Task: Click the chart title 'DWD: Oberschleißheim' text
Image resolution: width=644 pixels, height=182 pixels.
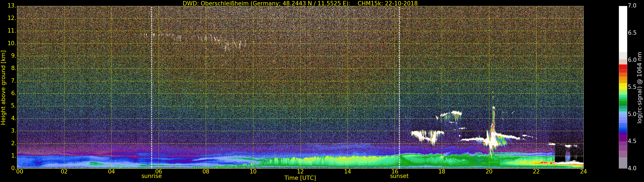Action: 216,3
